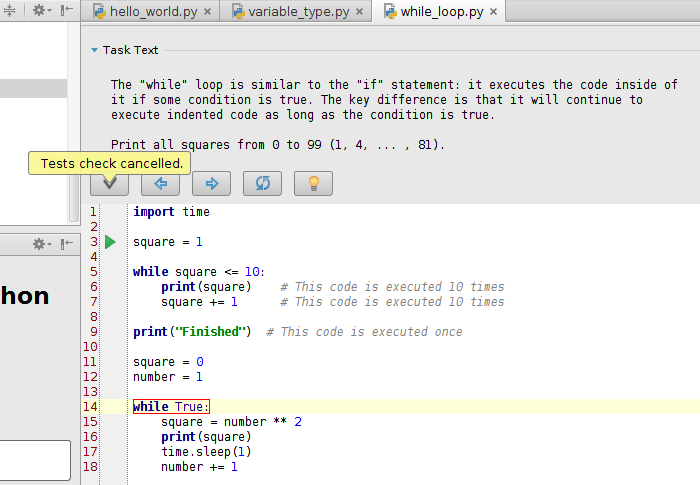This screenshot has height=485, width=700.
Task: Click the 'Task Text' heading label
Action: (x=130, y=50)
